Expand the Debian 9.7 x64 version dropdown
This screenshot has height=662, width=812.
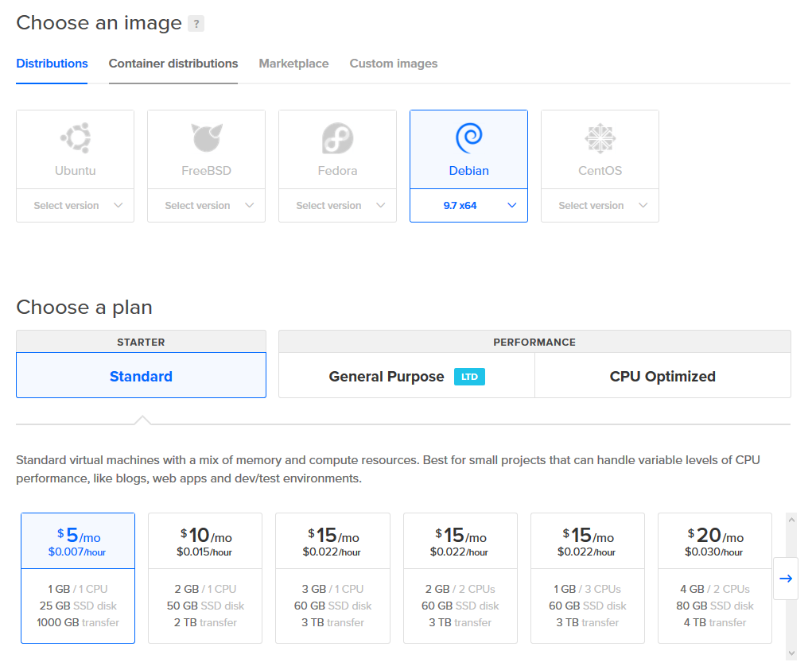tap(468, 206)
